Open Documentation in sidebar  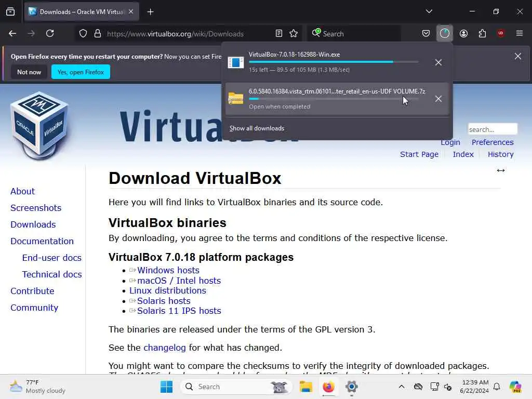click(x=42, y=241)
